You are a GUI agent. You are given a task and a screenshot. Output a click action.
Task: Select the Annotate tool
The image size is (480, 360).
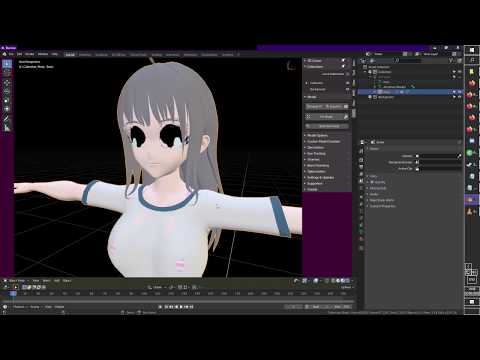(x=7, y=119)
